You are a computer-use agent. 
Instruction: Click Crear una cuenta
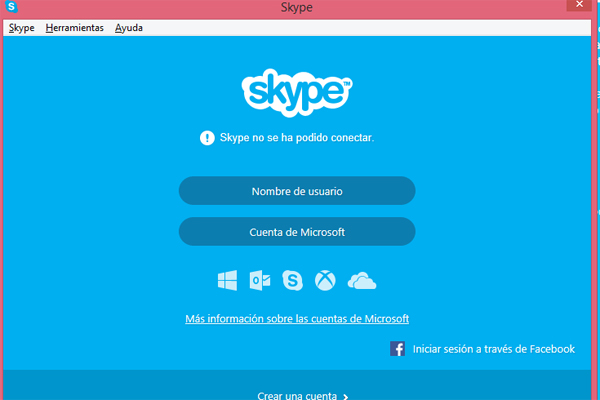pos(297,395)
